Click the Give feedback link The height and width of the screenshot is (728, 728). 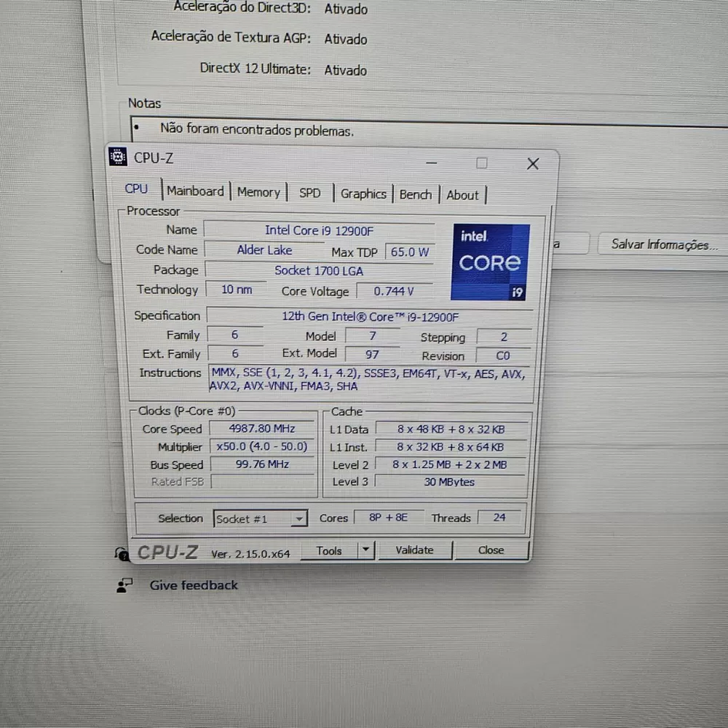coord(194,585)
